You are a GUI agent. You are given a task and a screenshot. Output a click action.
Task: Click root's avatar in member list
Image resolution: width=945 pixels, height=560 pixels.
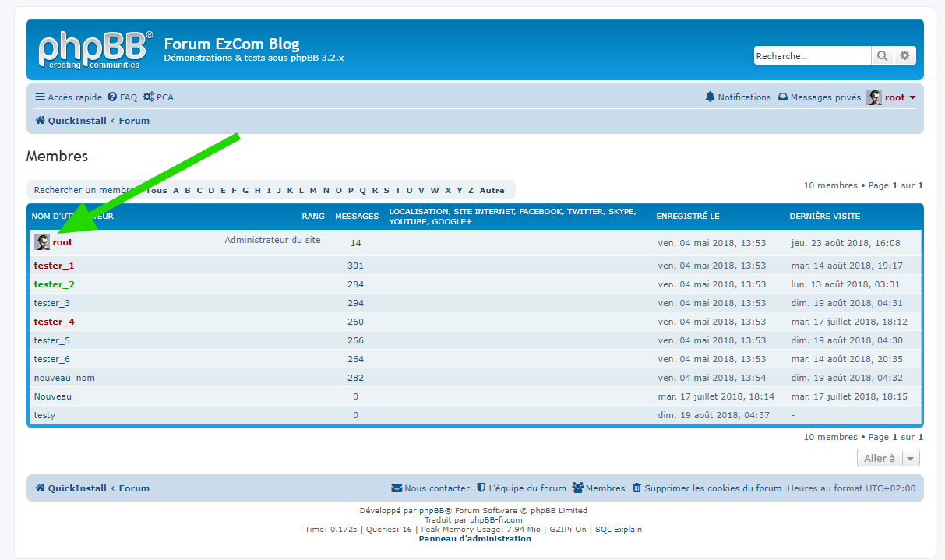pyautogui.click(x=42, y=242)
